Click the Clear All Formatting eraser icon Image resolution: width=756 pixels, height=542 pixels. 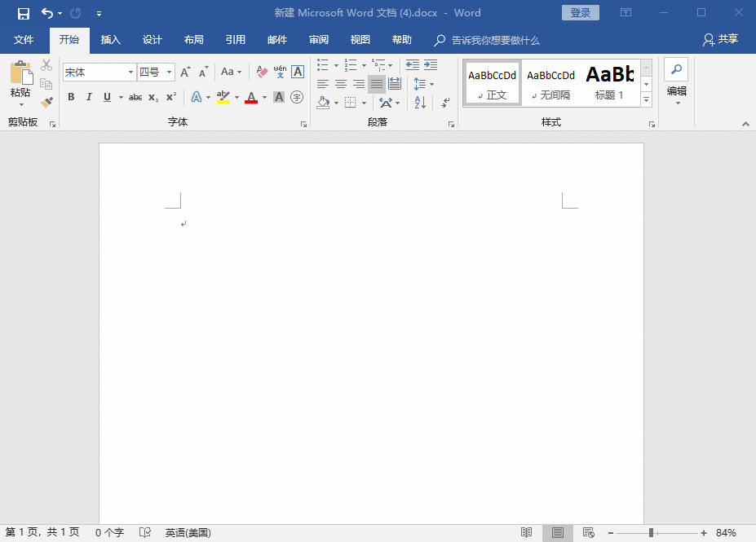click(262, 72)
